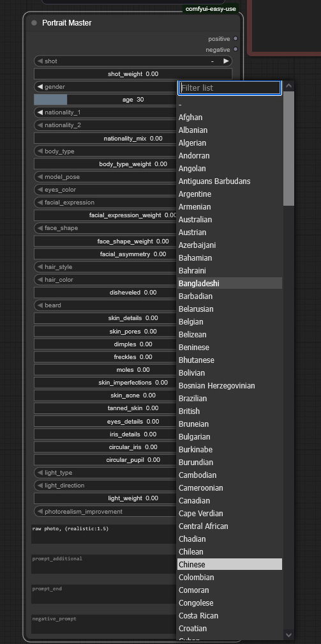Click the negative_prompt text box
321x644 pixels.
point(104,624)
